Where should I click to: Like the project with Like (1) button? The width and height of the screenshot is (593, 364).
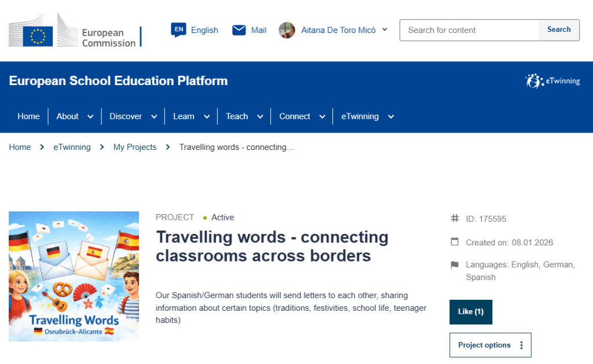pos(470,312)
